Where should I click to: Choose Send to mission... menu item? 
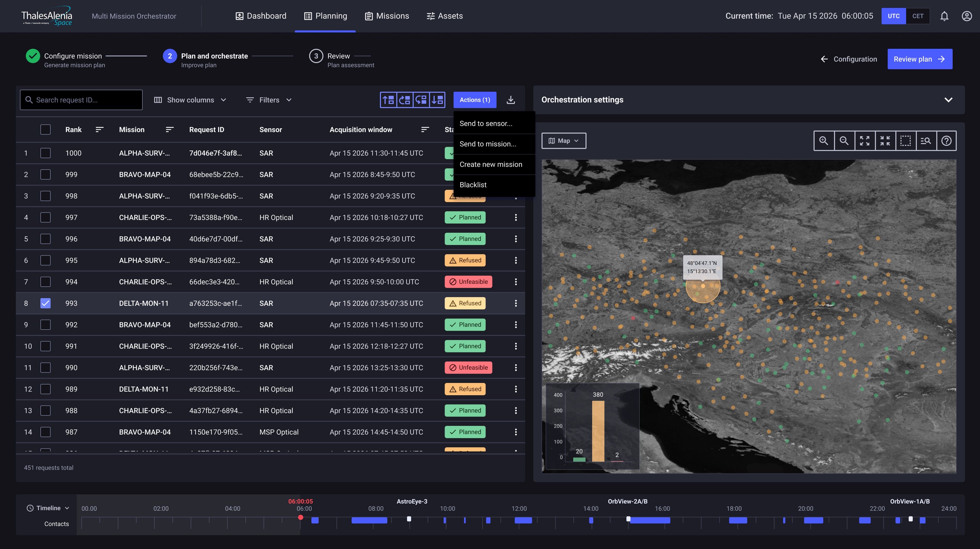click(494, 144)
